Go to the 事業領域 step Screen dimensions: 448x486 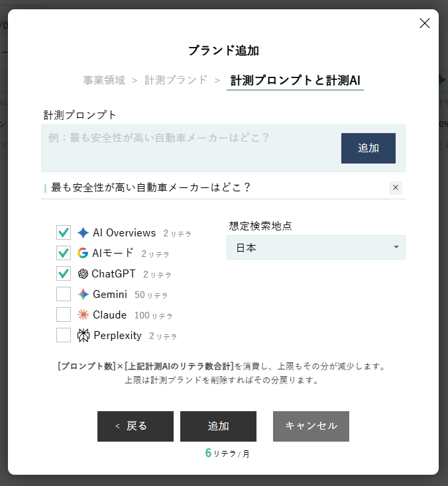tap(104, 80)
